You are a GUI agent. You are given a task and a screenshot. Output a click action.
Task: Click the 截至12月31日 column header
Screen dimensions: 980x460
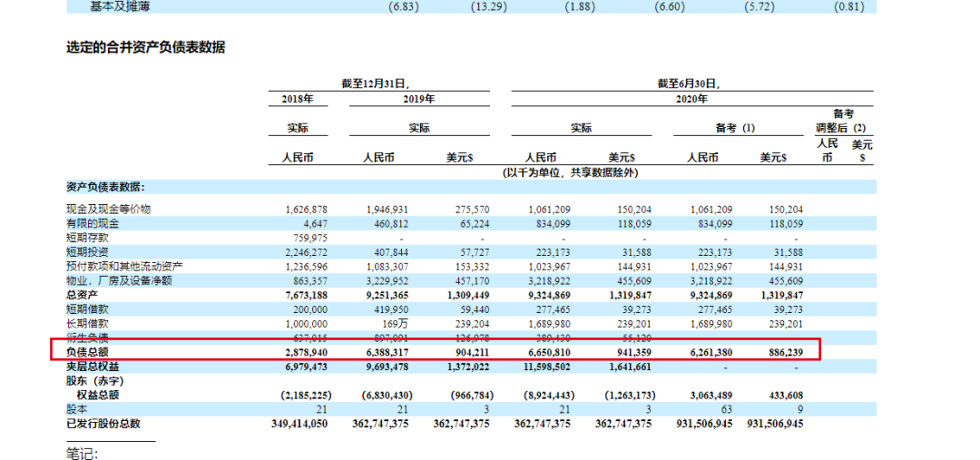[381, 83]
